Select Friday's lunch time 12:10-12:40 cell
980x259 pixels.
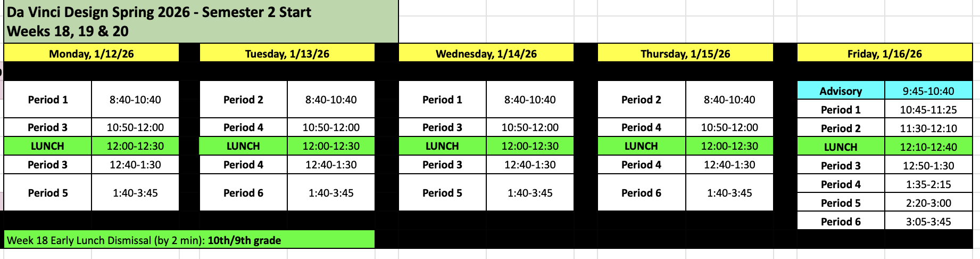click(x=928, y=147)
